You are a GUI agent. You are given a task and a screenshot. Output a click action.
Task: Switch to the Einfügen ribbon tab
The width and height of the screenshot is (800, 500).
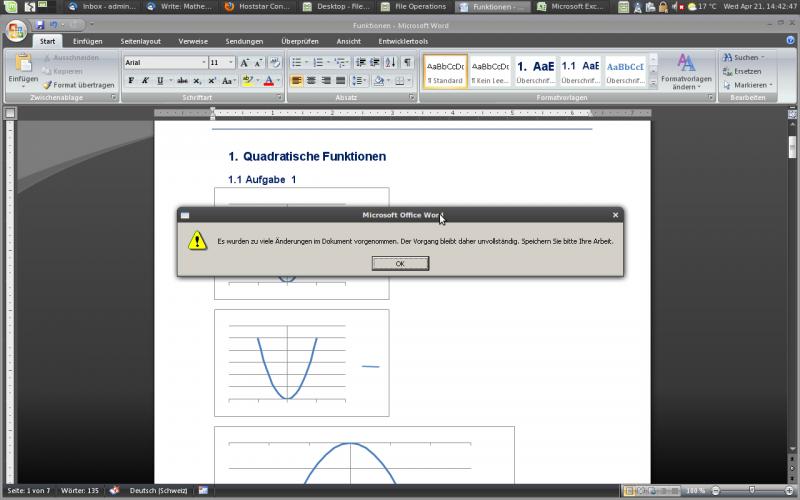point(87,41)
